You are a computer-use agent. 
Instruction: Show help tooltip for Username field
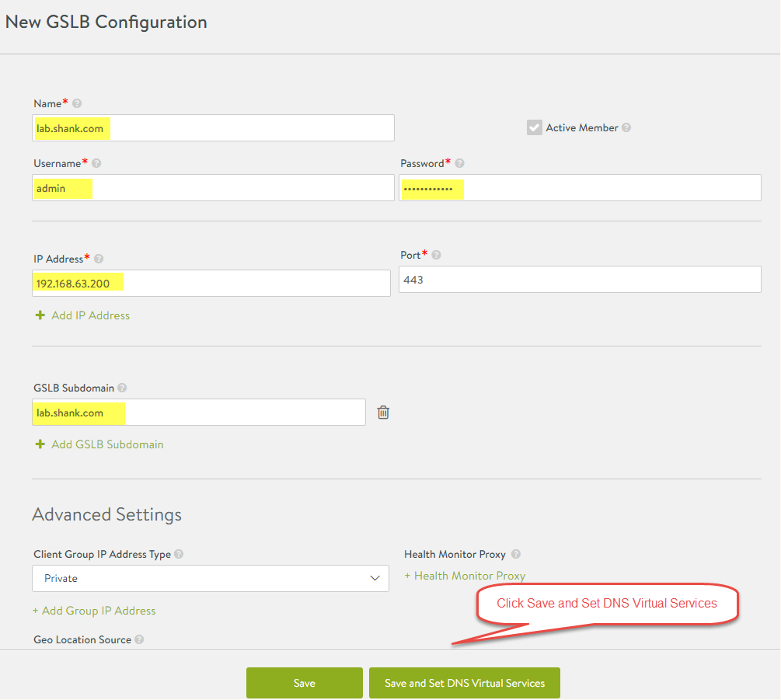click(x=96, y=163)
